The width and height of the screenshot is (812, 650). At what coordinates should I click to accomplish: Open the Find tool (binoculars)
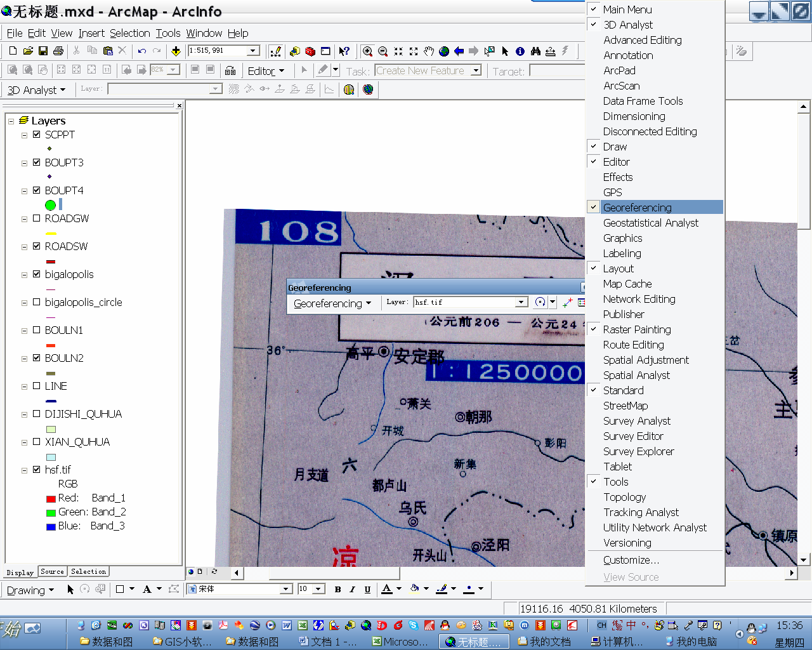[x=535, y=51]
